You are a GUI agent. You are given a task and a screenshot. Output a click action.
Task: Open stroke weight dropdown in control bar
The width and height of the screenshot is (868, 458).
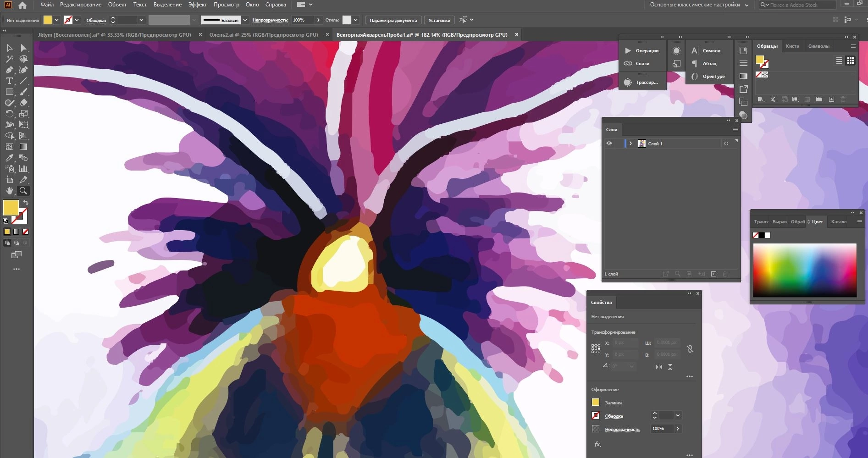pos(141,20)
